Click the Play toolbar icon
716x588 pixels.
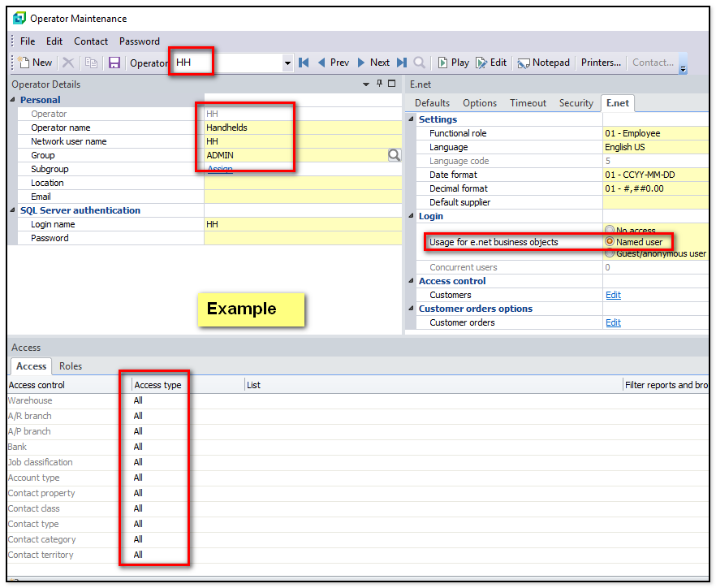pyautogui.click(x=453, y=63)
